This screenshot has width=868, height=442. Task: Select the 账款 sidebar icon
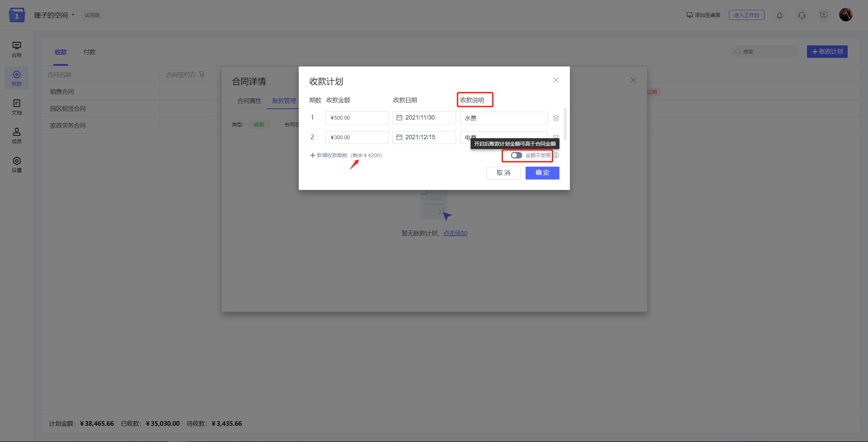click(x=17, y=78)
